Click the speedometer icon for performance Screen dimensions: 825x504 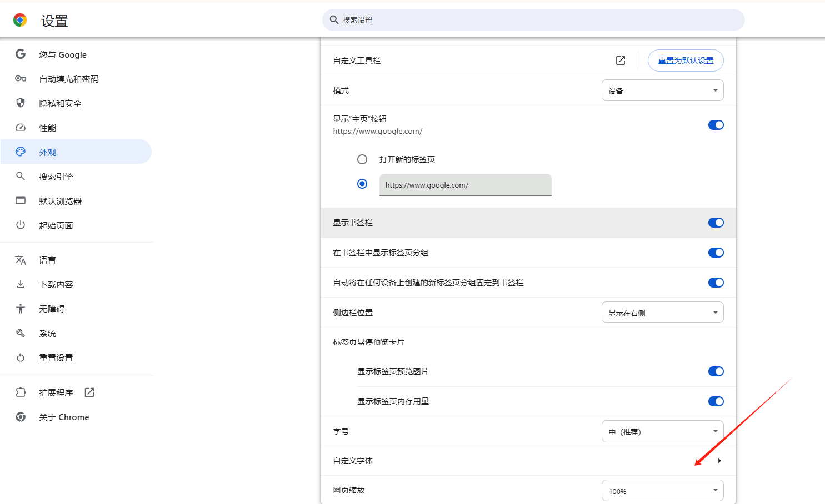click(21, 127)
